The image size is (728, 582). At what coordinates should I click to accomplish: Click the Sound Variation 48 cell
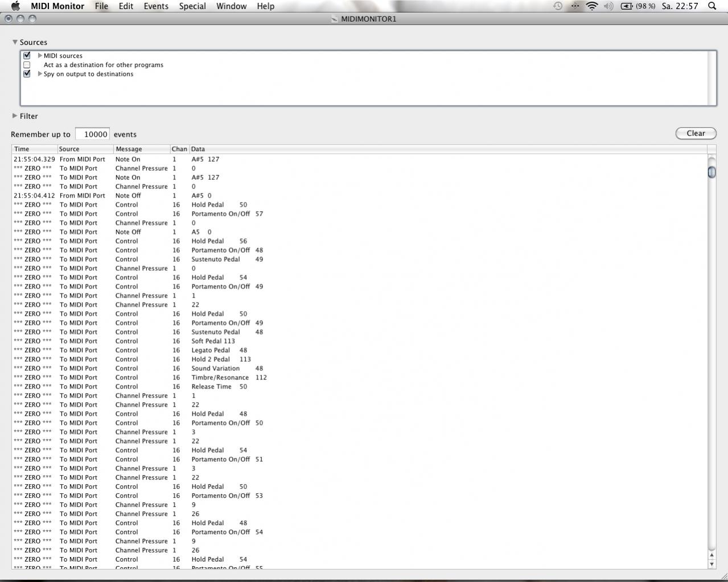tap(227, 369)
